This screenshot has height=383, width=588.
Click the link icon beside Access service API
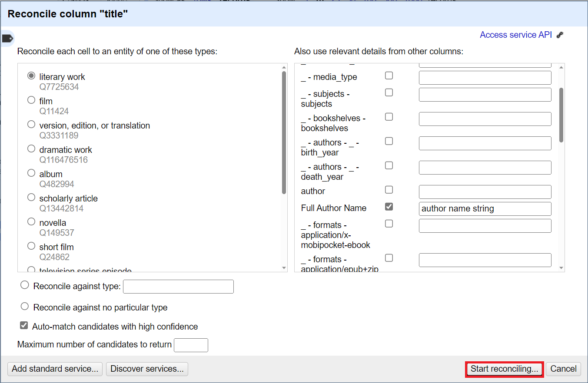560,34
